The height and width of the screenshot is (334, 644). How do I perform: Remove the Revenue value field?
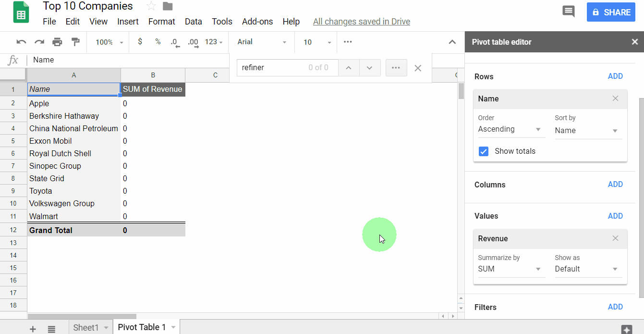pyautogui.click(x=616, y=238)
